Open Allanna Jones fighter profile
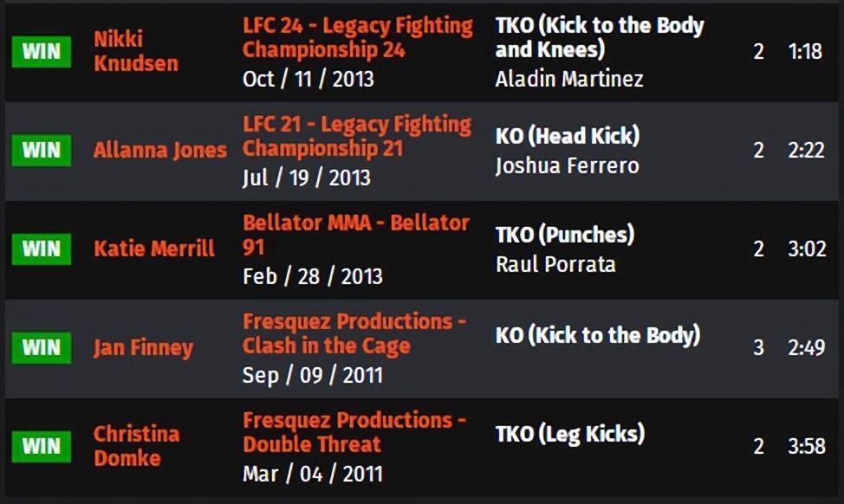Screen dimensions: 844x504 pos(159,150)
